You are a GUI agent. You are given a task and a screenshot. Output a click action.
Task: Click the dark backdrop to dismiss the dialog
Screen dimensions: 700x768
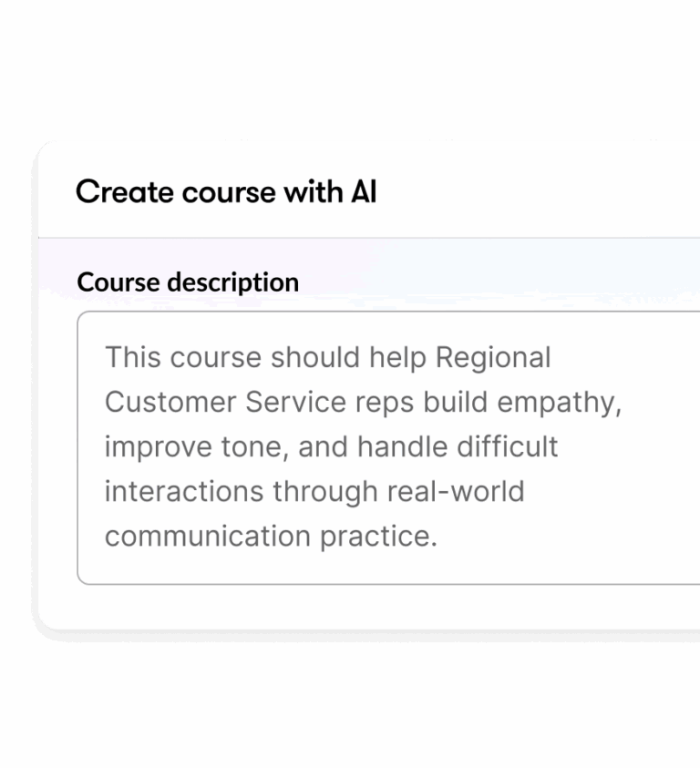pos(350,711)
